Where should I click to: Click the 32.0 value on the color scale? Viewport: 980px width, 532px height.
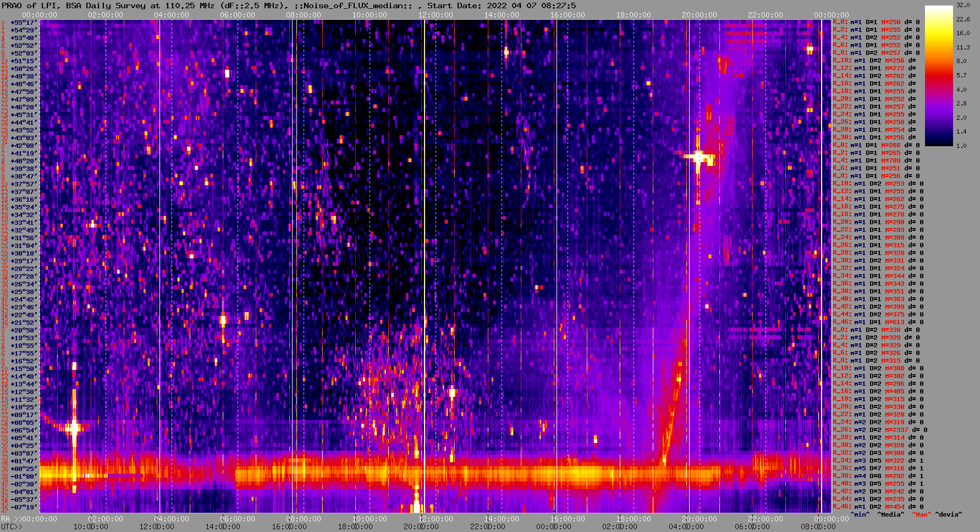963,5
